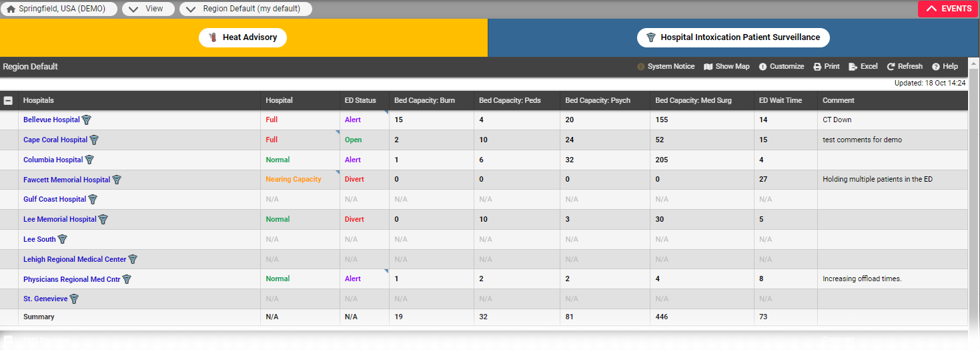Click the Updated: 18 Oct 14:24 timestamp
980x350 pixels.
[x=930, y=83]
